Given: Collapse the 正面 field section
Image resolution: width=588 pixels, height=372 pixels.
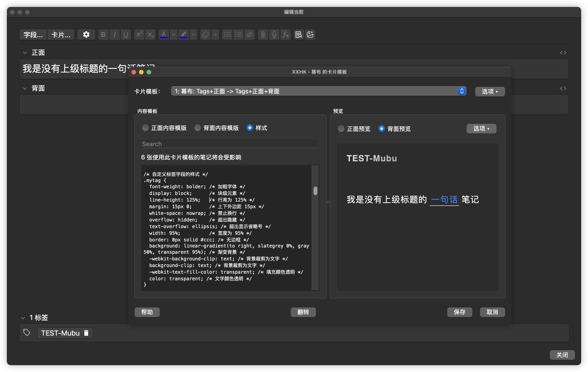Looking at the screenshot, I should click(25, 53).
